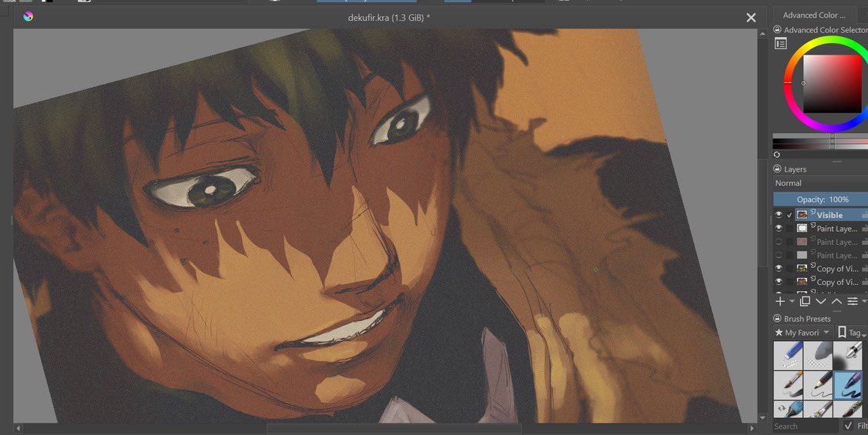The width and height of the screenshot is (868, 435).
Task: Click the scroll-down arrow of canvas
Action: click(762, 419)
